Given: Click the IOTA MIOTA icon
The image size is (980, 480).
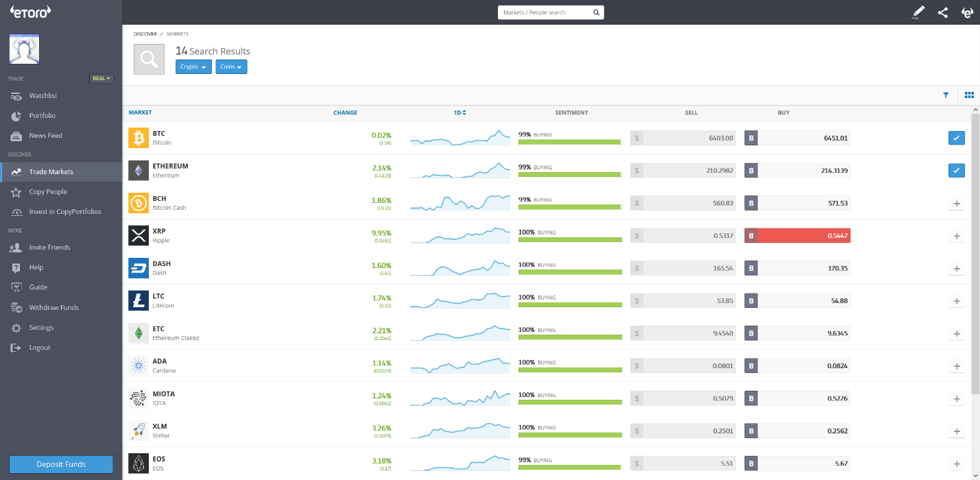Looking at the screenshot, I should 139,398.
